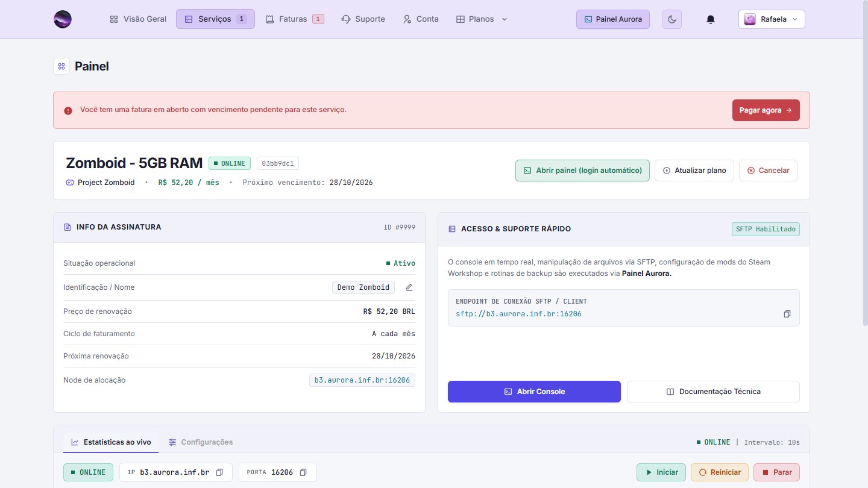Image resolution: width=868 pixels, height=488 pixels.
Task: Open the Faturas page
Action: coord(294,19)
